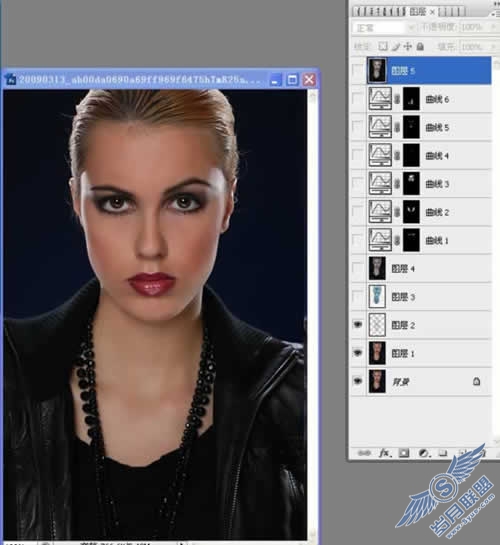Click the lock all padlock icon
Screen dimensions: 500x545
[x=420, y=46]
